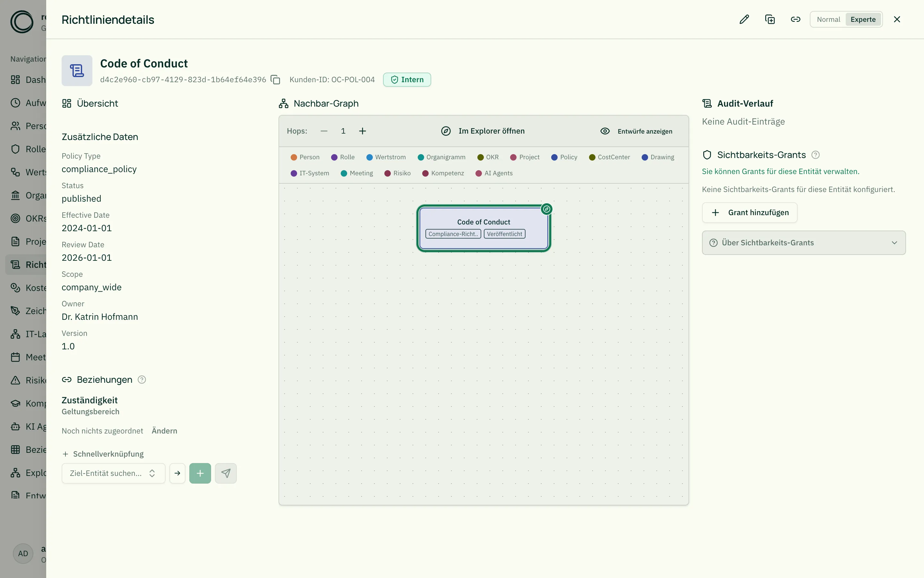Open the Ziel-Entität suchen combo box
This screenshot has height=578, width=924.
(x=113, y=473)
